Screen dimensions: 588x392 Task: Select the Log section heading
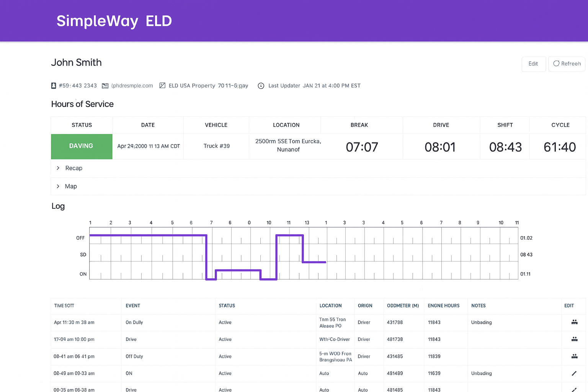click(x=58, y=206)
